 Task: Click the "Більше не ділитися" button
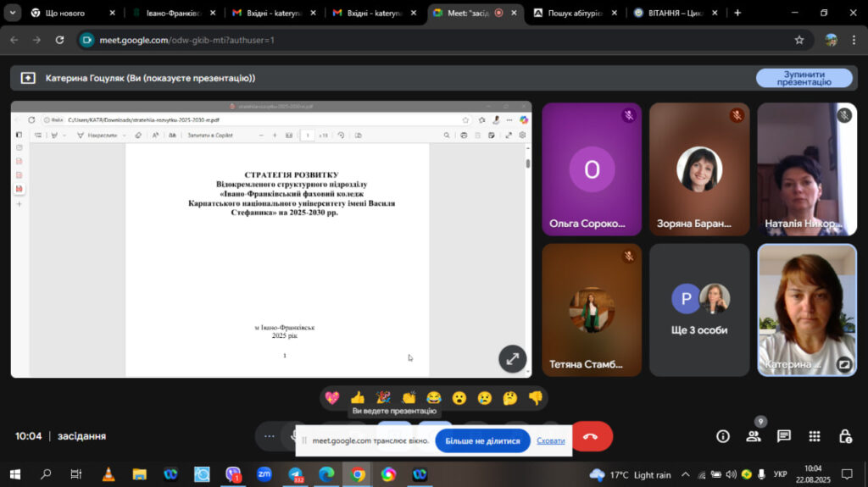482,440
